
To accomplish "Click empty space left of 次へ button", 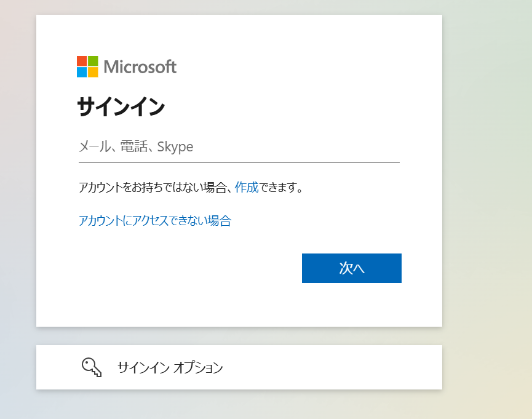I will [x=185, y=268].
